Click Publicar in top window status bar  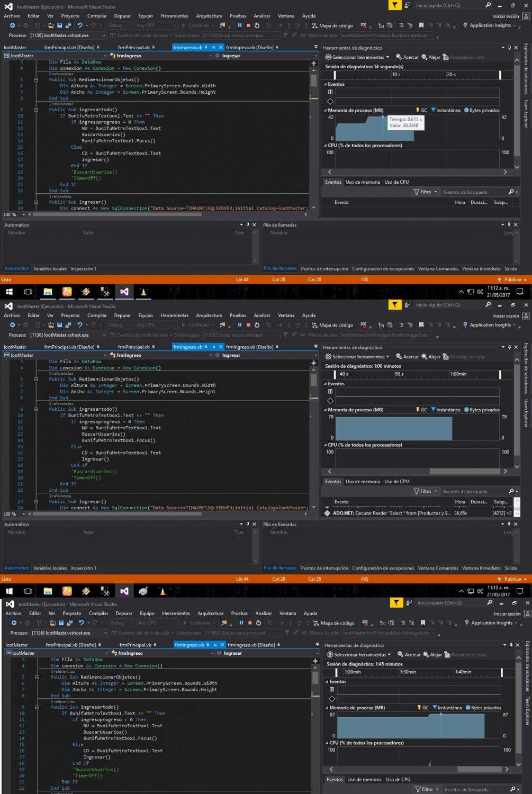512,279
